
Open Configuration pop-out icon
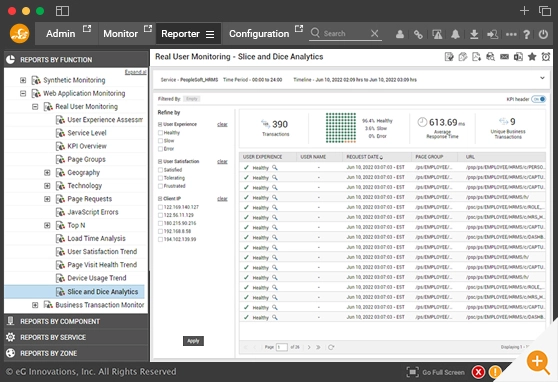coord(299,28)
